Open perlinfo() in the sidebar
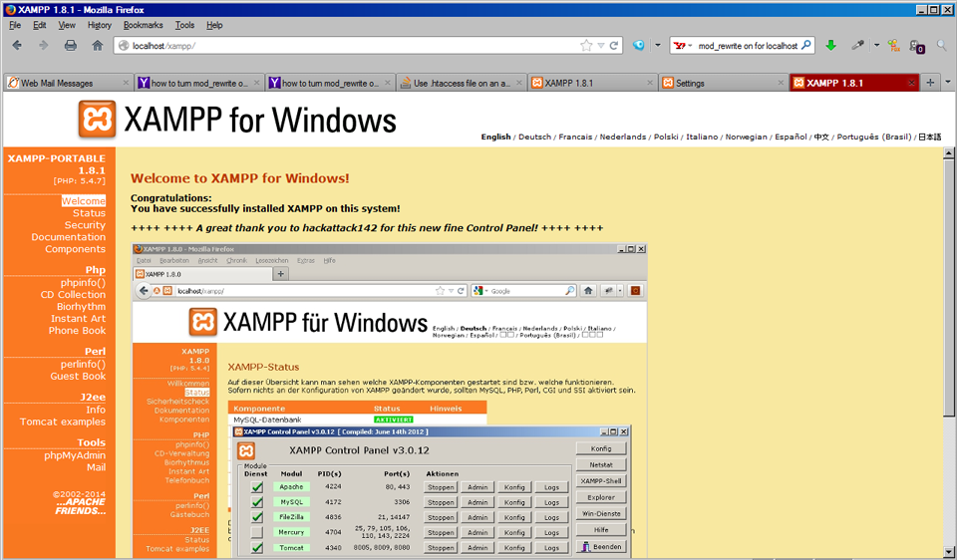The width and height of the screenshot is (957, 560). pyautogui.click(x=83, y=364)
